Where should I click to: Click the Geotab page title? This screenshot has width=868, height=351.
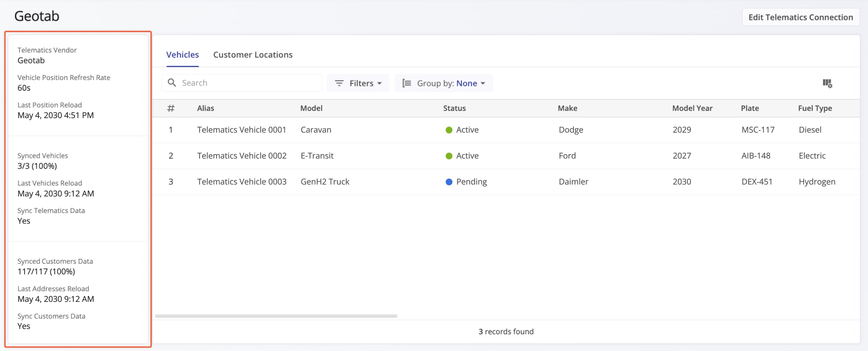[37, 16]
